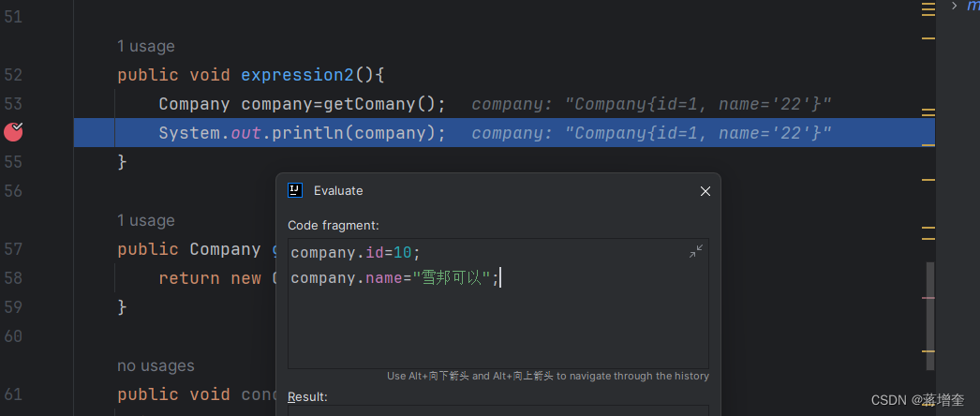Click the line number 57 in the gutter
980x416 pixels.
13,249
